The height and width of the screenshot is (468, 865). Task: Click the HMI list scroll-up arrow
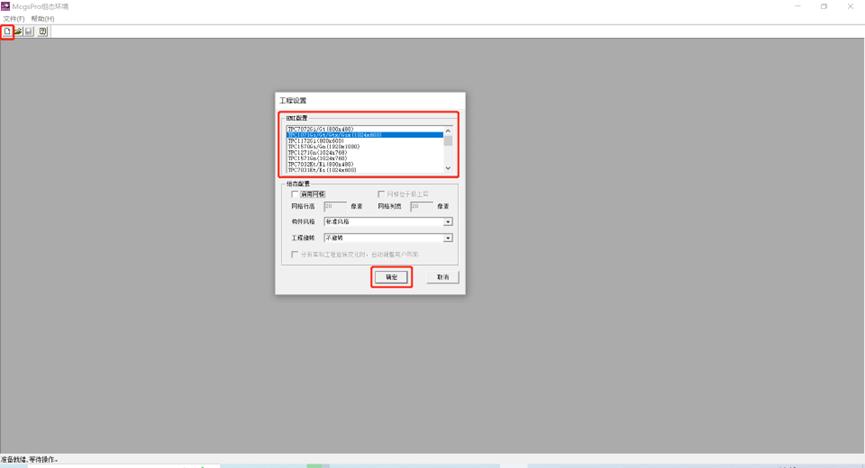point(448,130)
